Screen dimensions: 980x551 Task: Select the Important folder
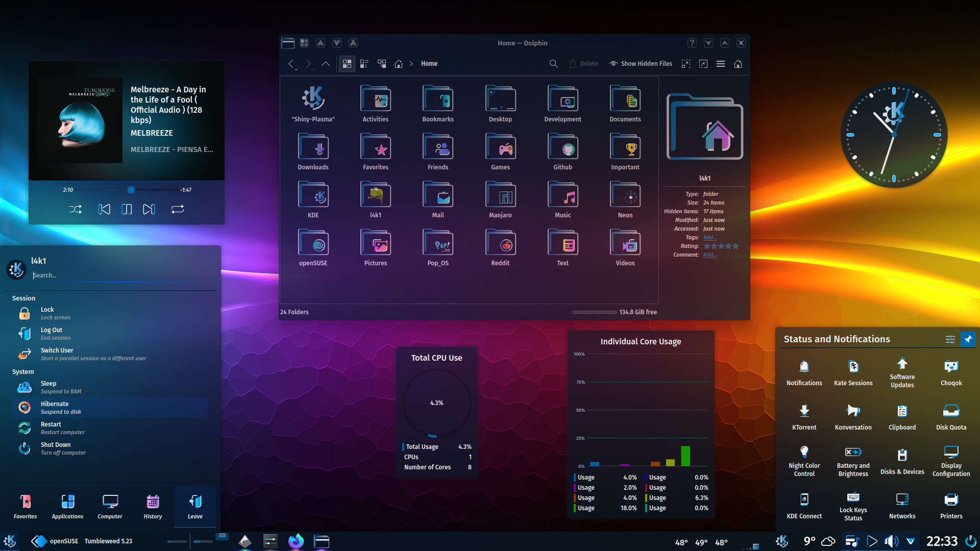(625, 152)
